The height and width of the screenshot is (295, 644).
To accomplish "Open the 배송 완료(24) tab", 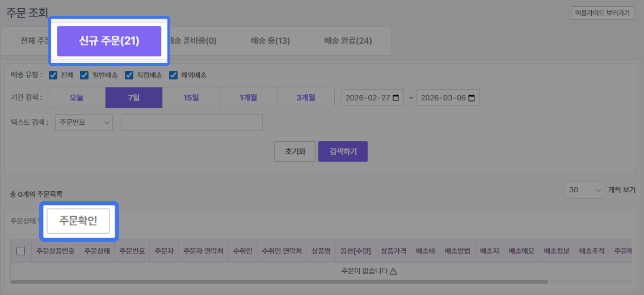I will coord(348,41).
